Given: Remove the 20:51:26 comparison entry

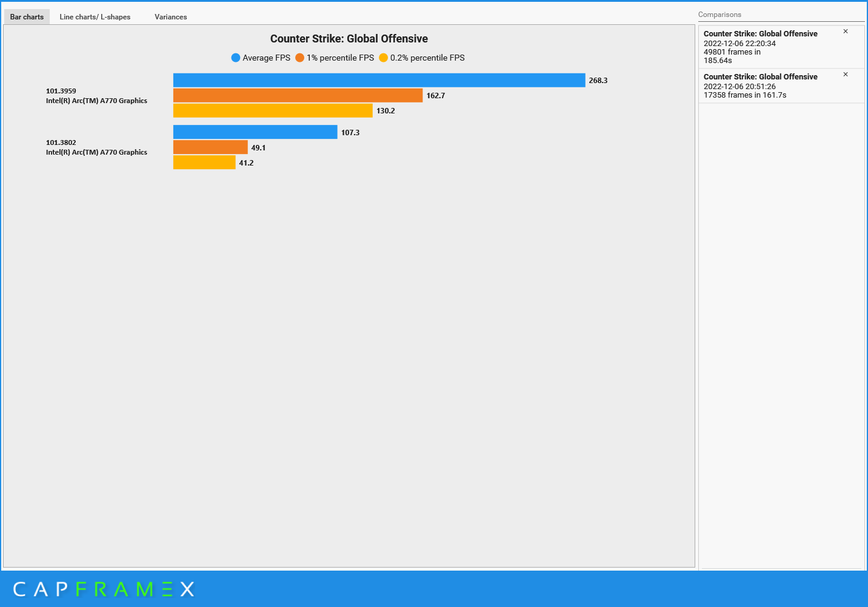Looking at the screenshot, I should [846, 75].
